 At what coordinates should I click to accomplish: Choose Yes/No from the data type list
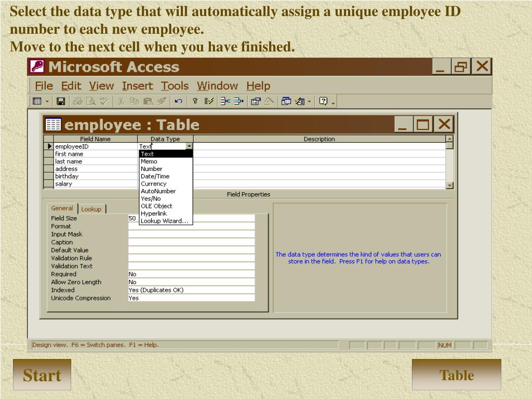click(x=166, y=198)
